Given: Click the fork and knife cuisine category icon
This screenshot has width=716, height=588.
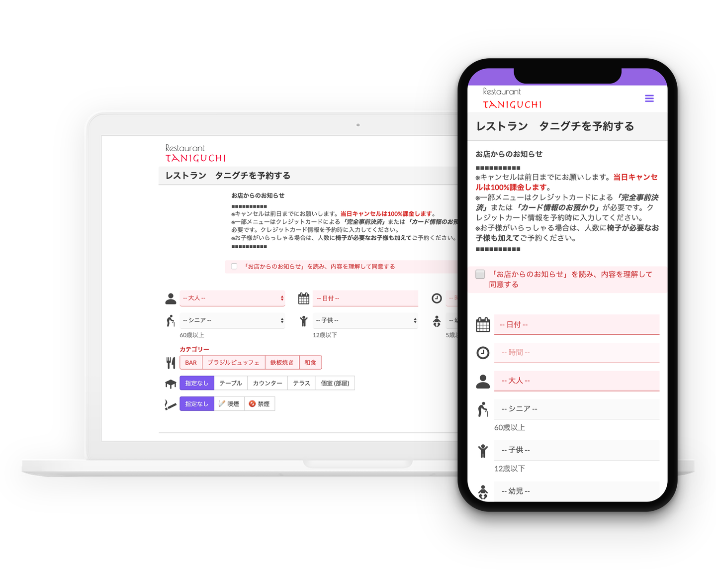Looking at the screenshot, I should [170, 362].
